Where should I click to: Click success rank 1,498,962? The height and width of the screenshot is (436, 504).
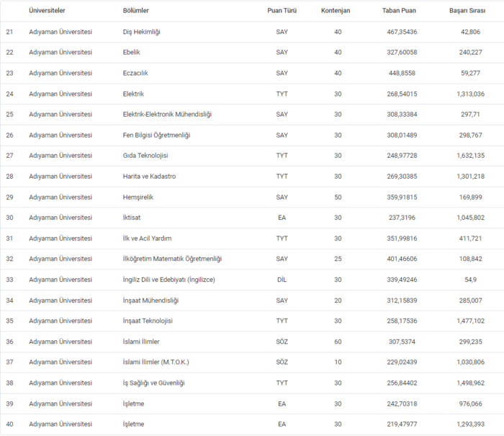point(470,383)
